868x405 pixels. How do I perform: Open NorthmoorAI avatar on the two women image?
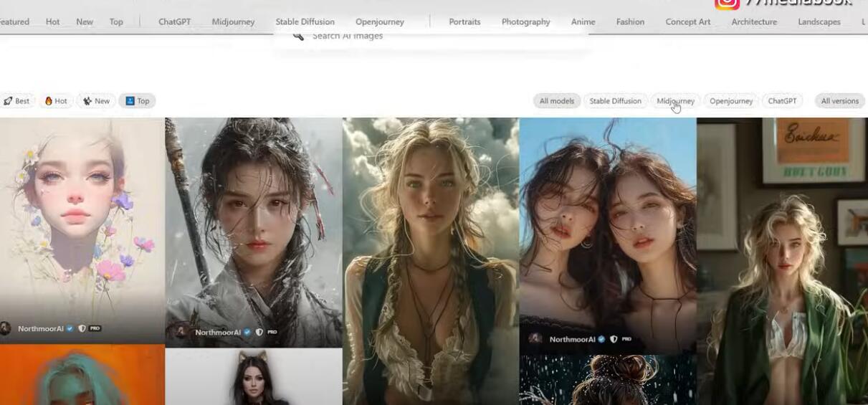click(535, 339)
